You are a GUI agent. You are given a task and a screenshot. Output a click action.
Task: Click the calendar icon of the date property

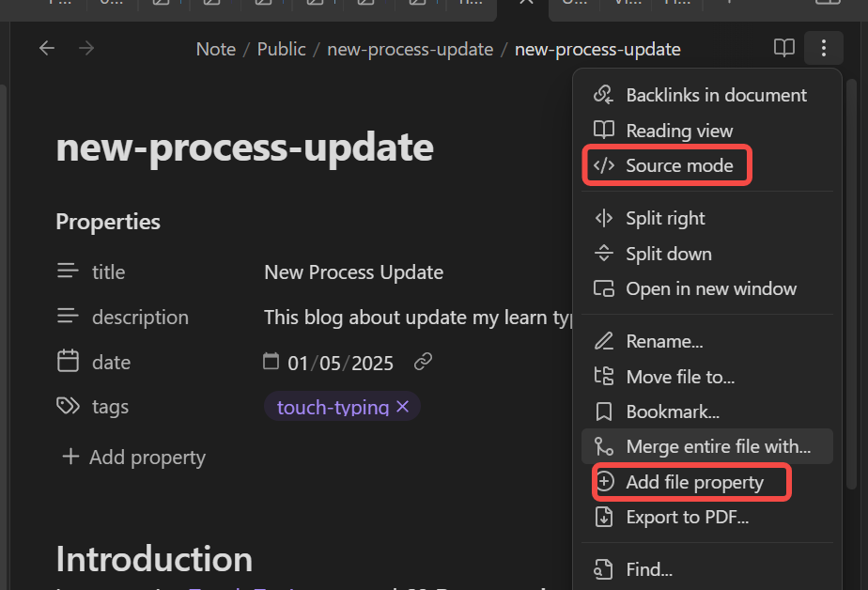click(x=68, y=362)
